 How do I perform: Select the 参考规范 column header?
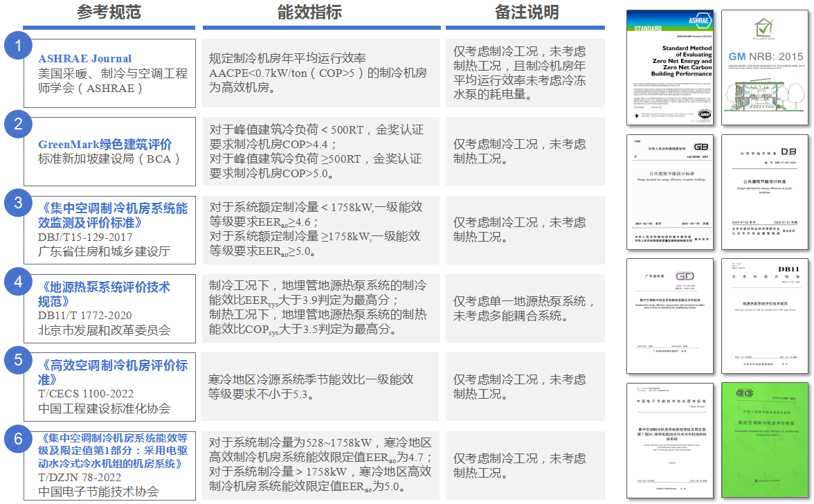click(109, 12)
